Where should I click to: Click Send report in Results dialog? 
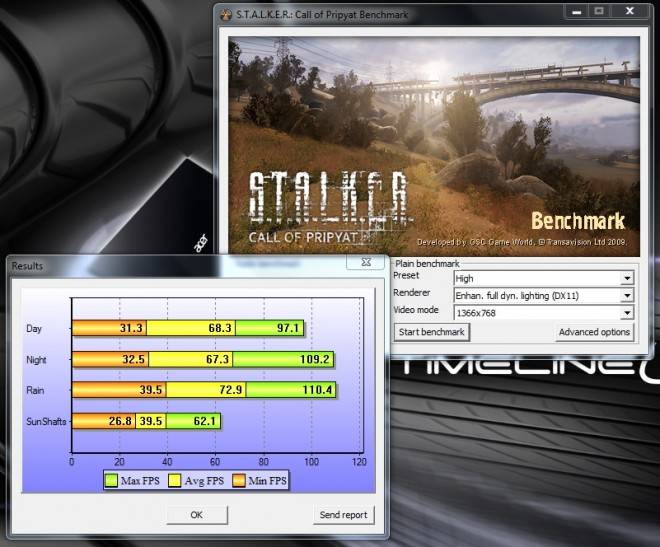pyautogui.click(x=343, y=515)
